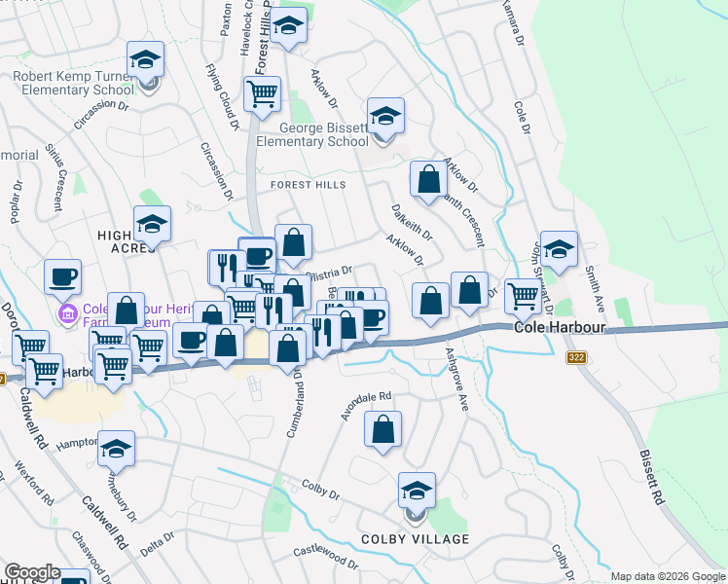
Task: Click Kamara Dr street label
Action: (513, 21)
